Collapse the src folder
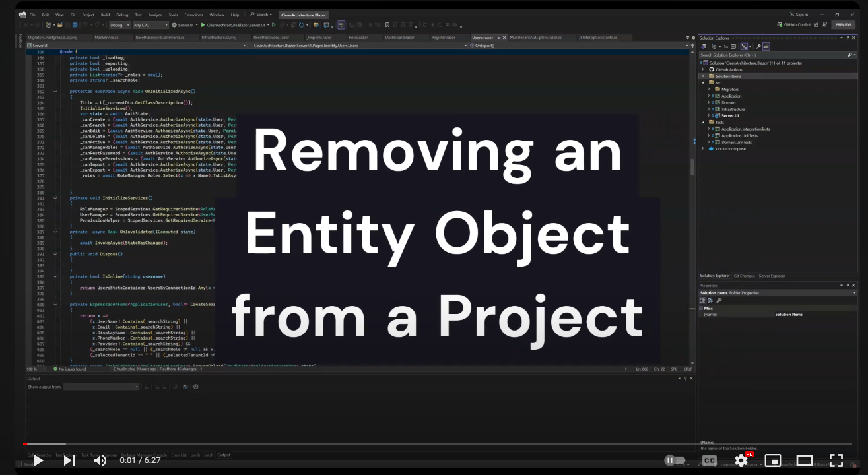The width and height of the screenshot is (868, 475). pyautogui.click(x=703, y=82)
